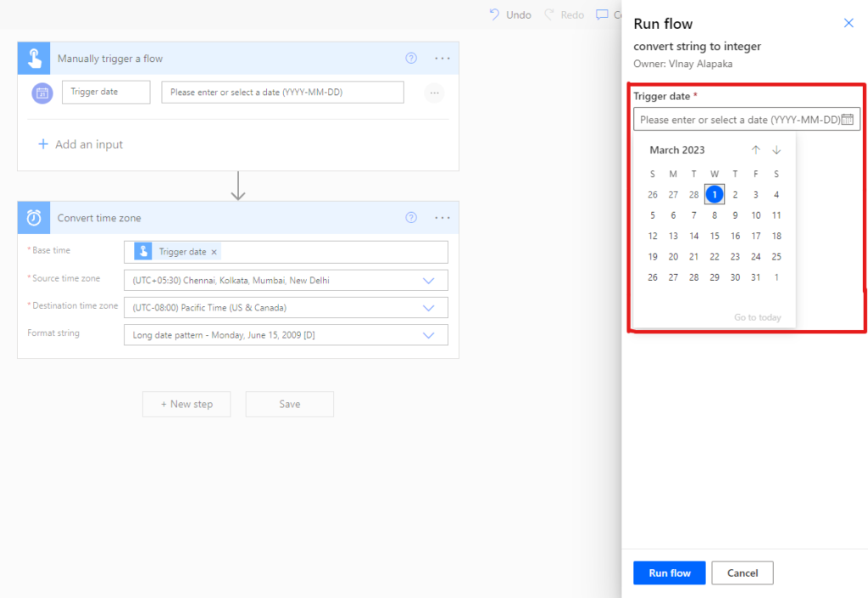Click the Trigger date token icon in Base time
The width and height of the screenshot is (868, 598).
point(142,251)
